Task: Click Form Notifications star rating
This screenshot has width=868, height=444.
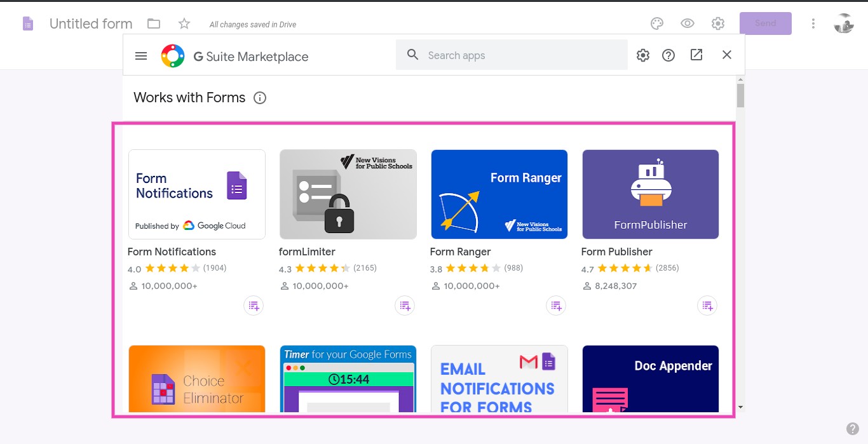Action: pos(173,268)
